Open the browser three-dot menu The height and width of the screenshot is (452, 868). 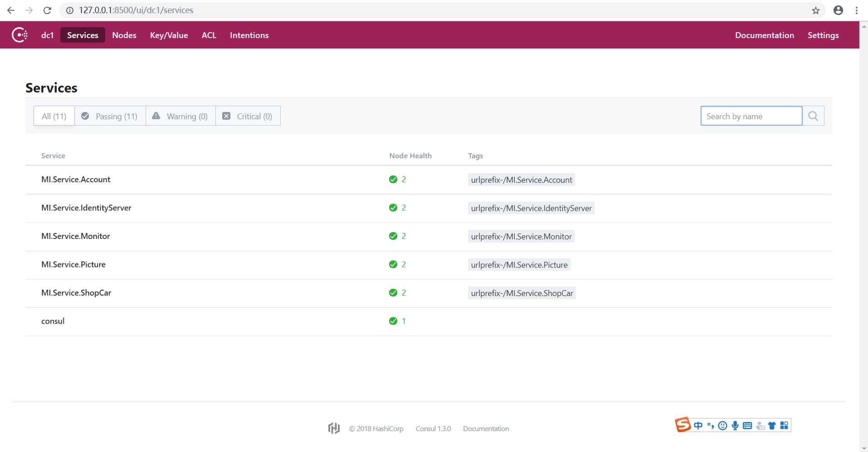pyautogui.click(x=856, y=10)
